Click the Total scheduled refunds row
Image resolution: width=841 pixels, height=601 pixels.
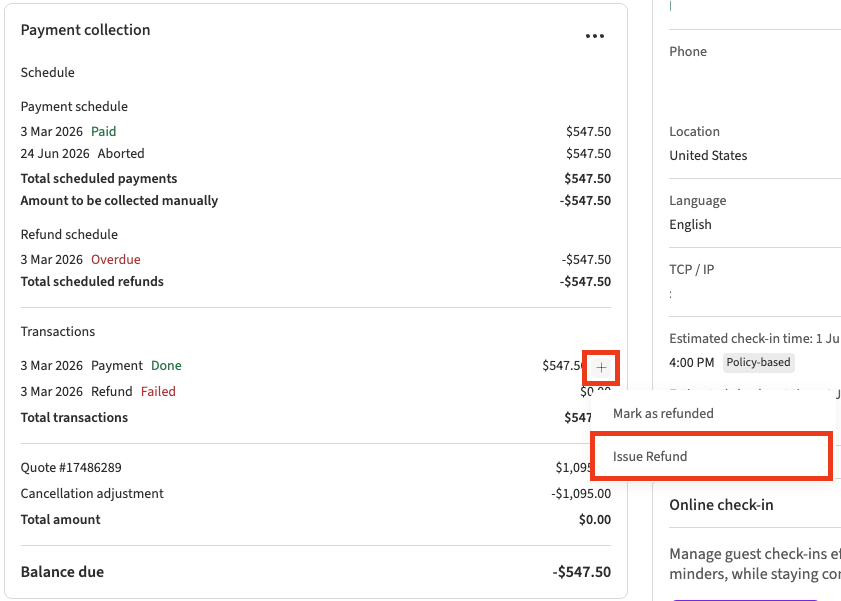click(92, 281)
